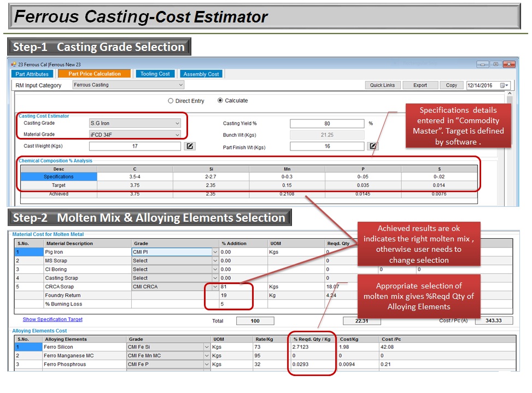
Task: Click the Ferro Phosphrous % Reqd. Qty 0.0293
Action: tap(314, 364)
